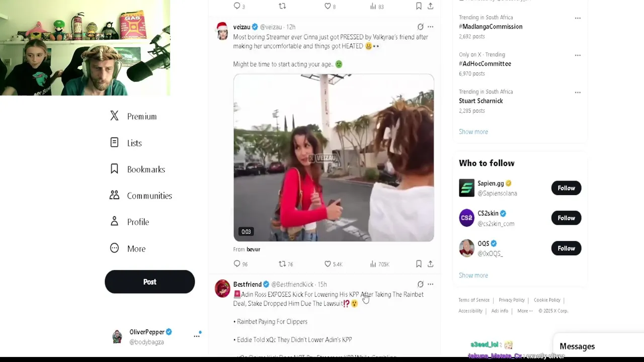Follow Sapien.gg account
The height and width of the screenshot is (362, 644).
click(566, 188)
